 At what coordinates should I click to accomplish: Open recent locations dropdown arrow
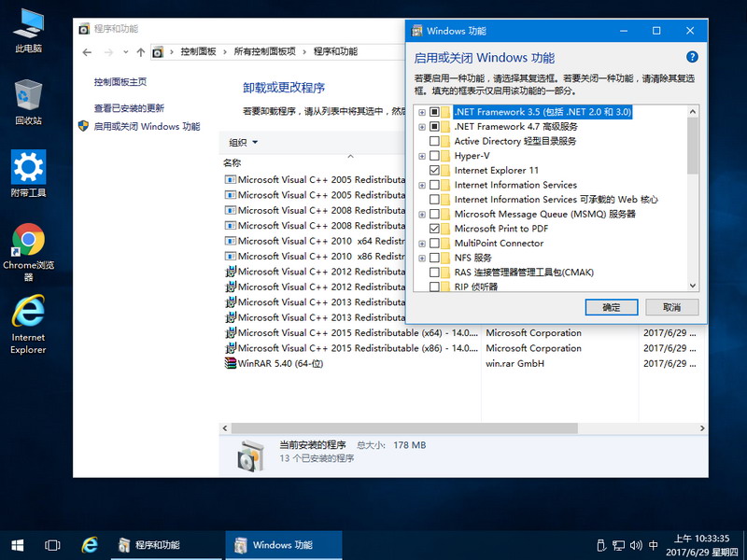[x=125, y=52]
